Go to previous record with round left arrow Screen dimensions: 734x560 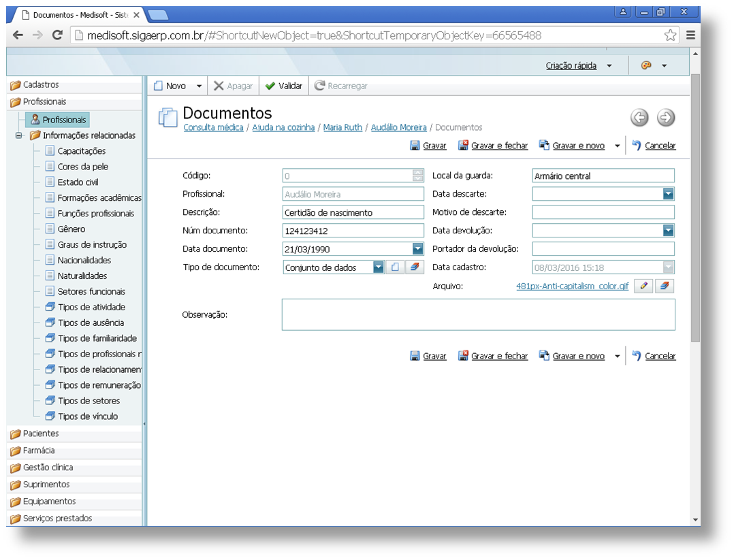pos(639,118)
